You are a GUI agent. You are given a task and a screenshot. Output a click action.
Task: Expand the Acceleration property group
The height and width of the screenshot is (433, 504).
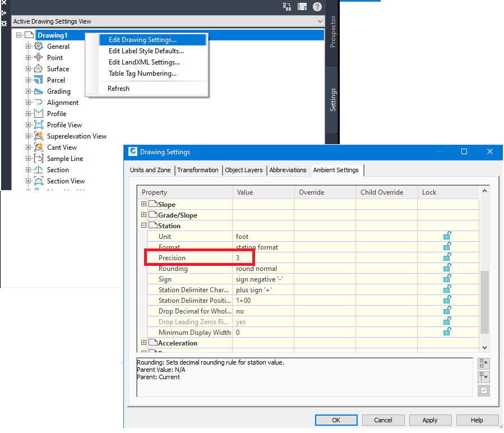(144, 343)
